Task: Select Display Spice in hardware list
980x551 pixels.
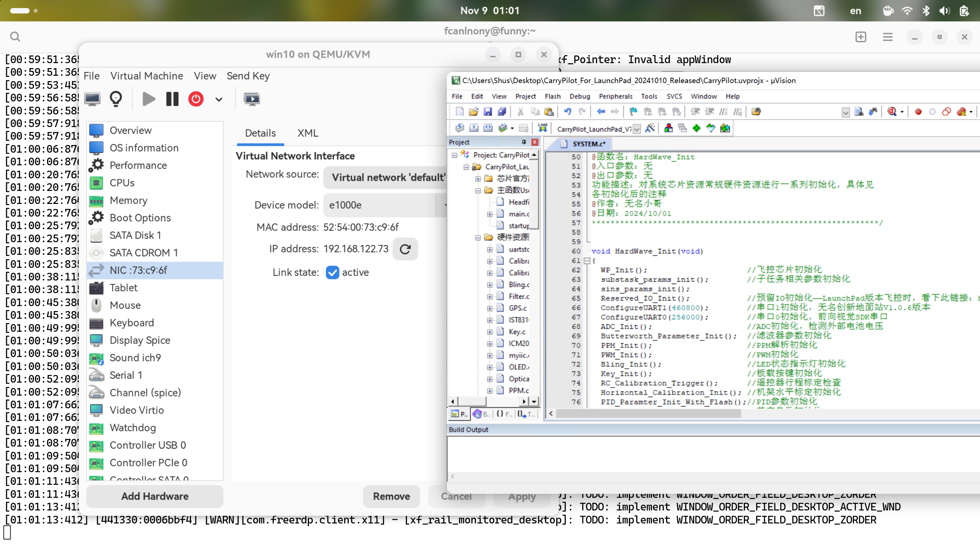Action: (140, 340)
